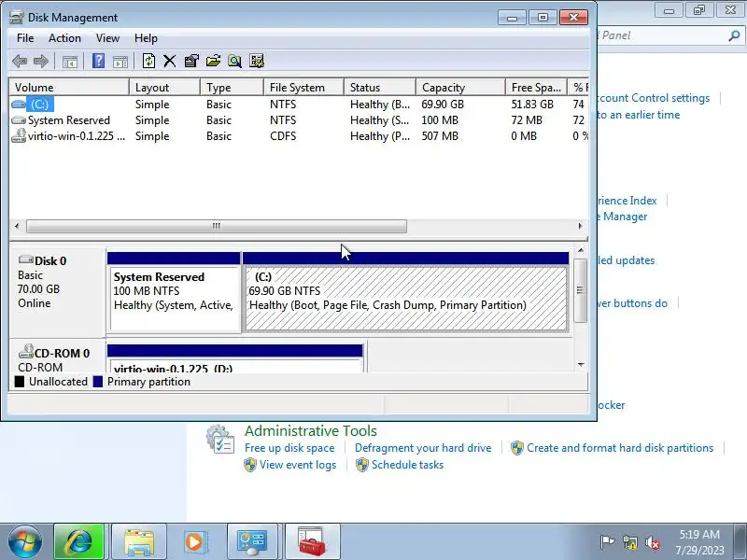Click the 69.90 GB capacity cell
The height and width of the screenshot is (560, 747).
pyautogui.click(x=443, y=105)
